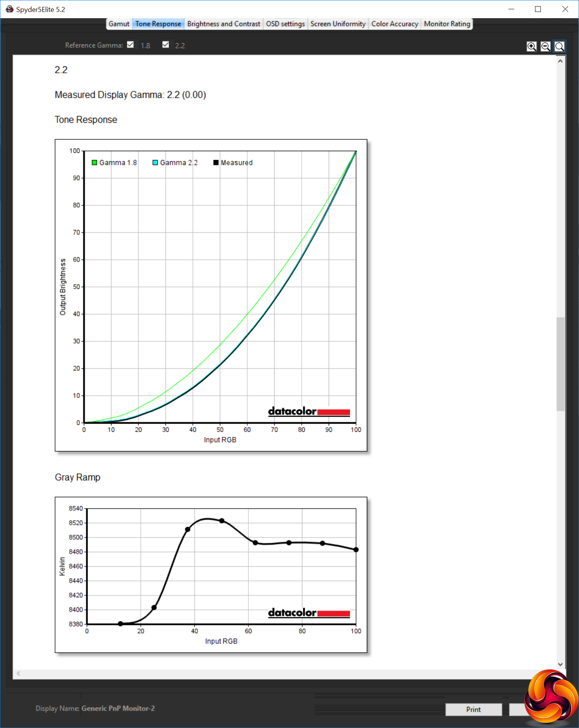Click the Spyder5Elite app icon in title bar

point(10,9)
